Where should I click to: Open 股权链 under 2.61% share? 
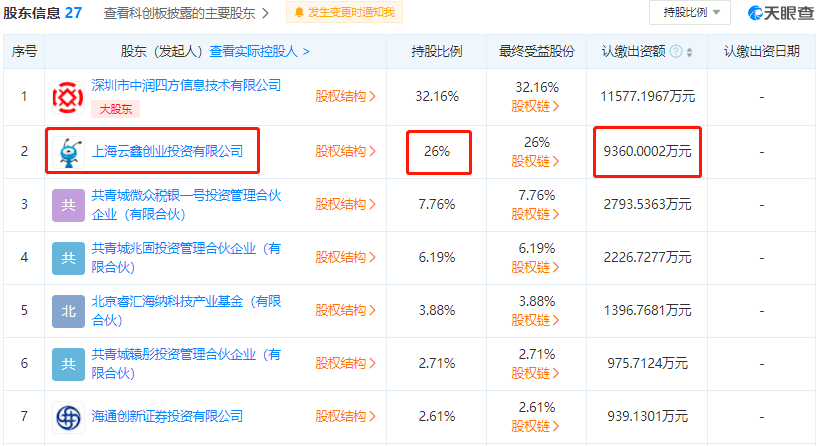click(535, 427)
